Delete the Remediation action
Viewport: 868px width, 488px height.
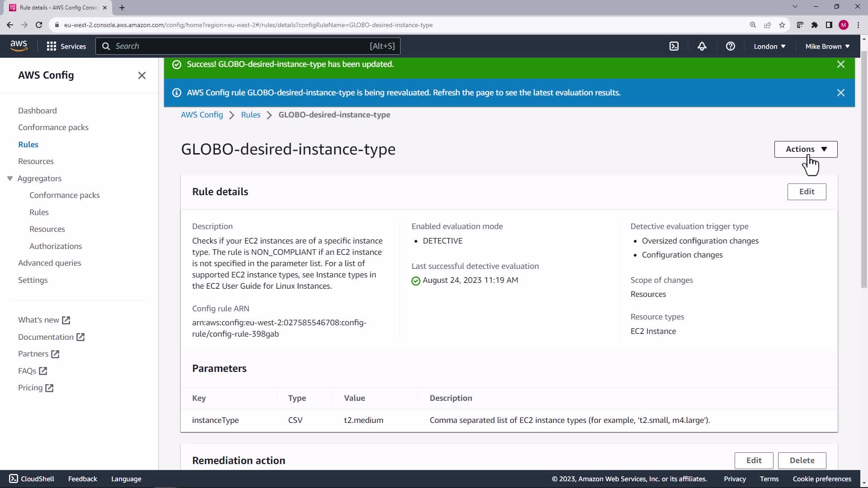click(x=802, y=460)
